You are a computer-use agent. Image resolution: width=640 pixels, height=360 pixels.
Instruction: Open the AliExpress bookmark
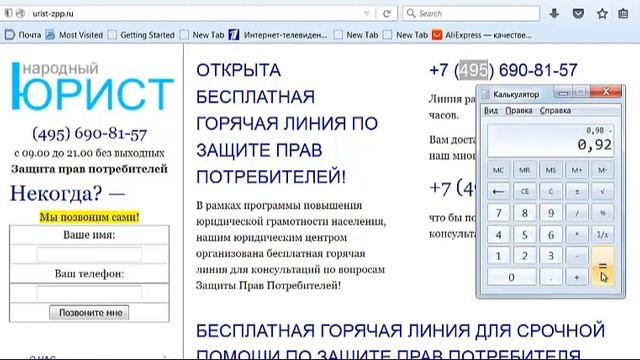pyautogui.click(x=482, y=35)
